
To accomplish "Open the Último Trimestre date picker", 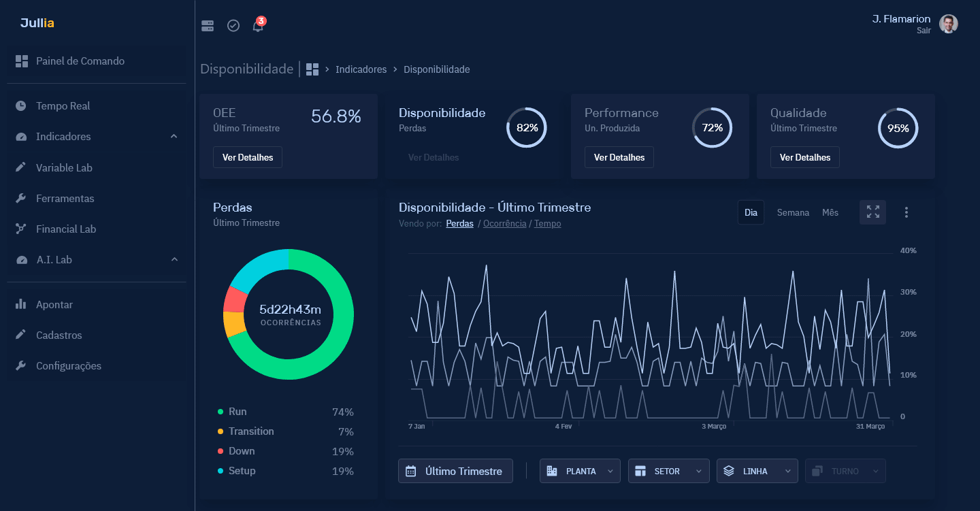I will [455, 471].
